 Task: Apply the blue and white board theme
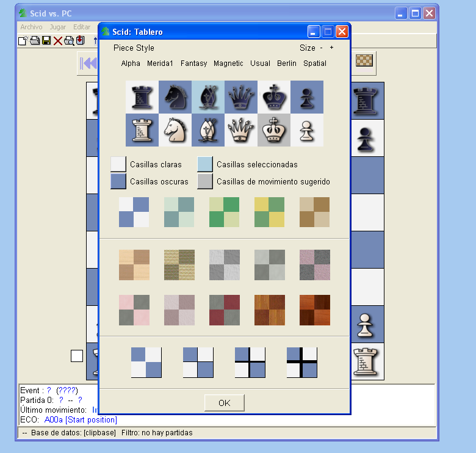coord(134,212)
